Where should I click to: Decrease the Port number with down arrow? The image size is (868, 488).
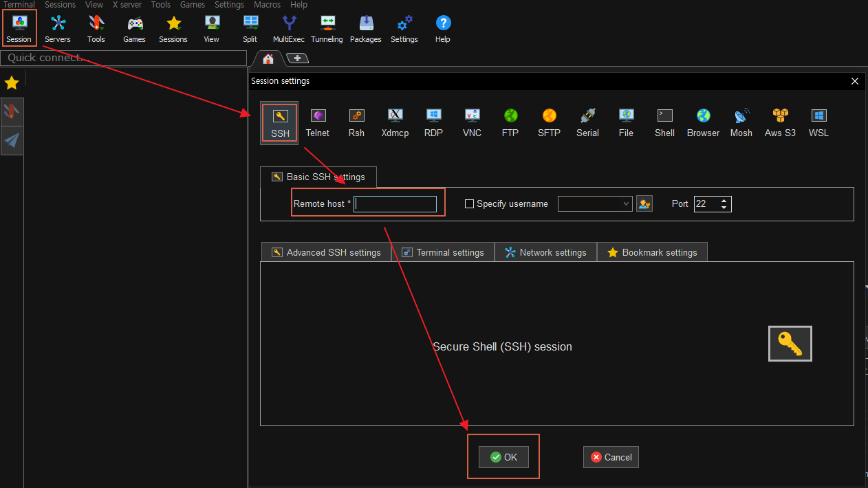(x=724, y=208)
